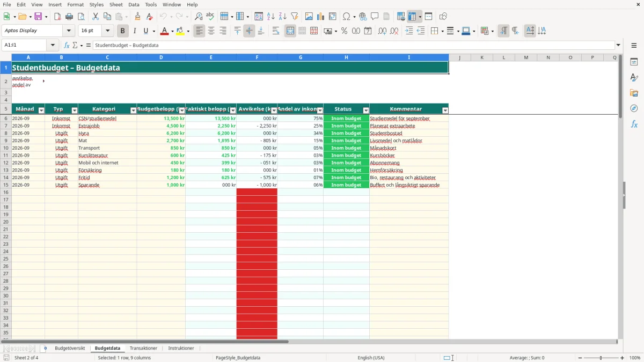Activate Clone Formatting paintbrush
The image size is (644, 362).
coord(137,17)
